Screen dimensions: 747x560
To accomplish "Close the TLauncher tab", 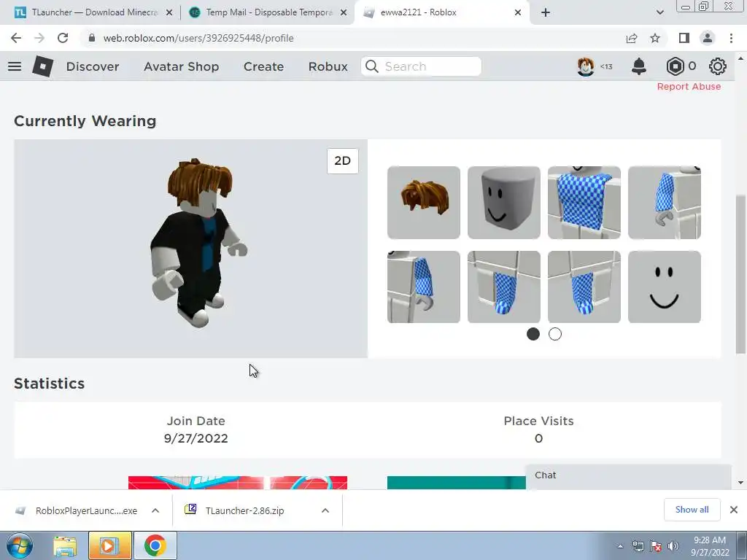I will [169, 13].
